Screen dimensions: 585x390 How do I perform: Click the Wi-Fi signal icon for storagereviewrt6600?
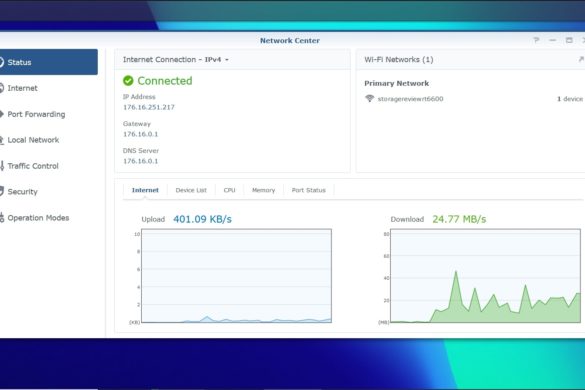click(369, 99)
